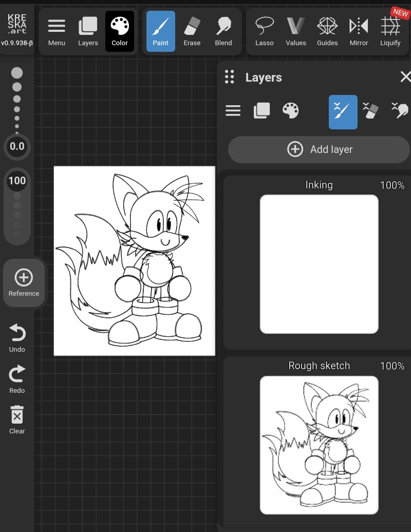Viewport: 411px width, 532px height.
Task: Undo the last action
Action: tap(17, 338)
